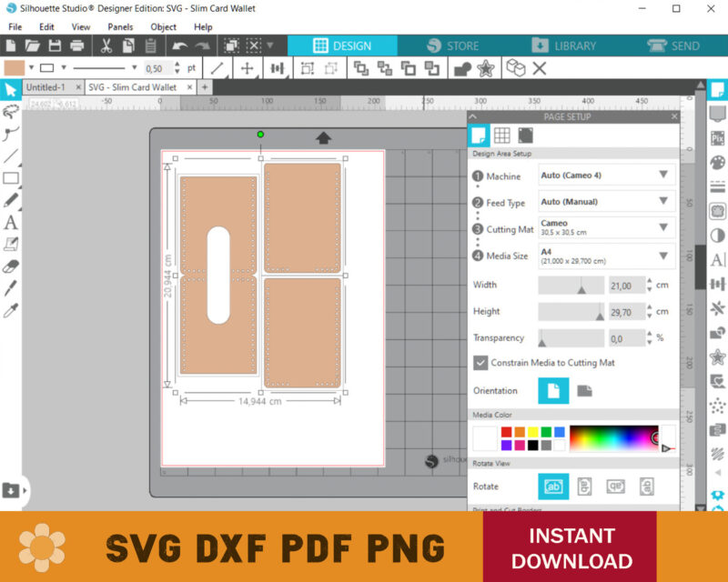The image size is (728, 582).
Task: Click the Print icon in toolbar
Action: tap(77, 45)
